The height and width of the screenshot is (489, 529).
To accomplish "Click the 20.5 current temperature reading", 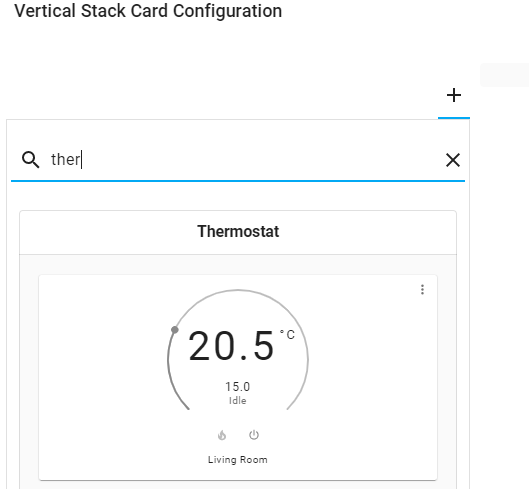I will click(231, 346).
